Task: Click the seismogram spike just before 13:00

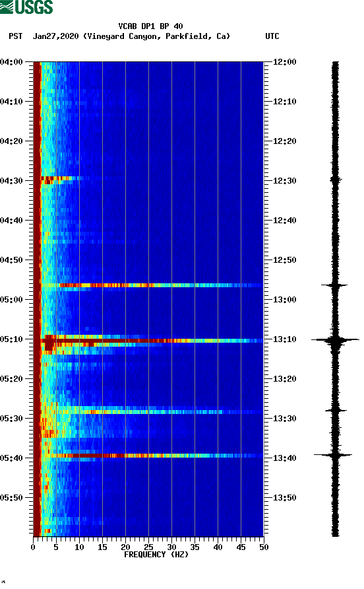Action: click(334, 285)
